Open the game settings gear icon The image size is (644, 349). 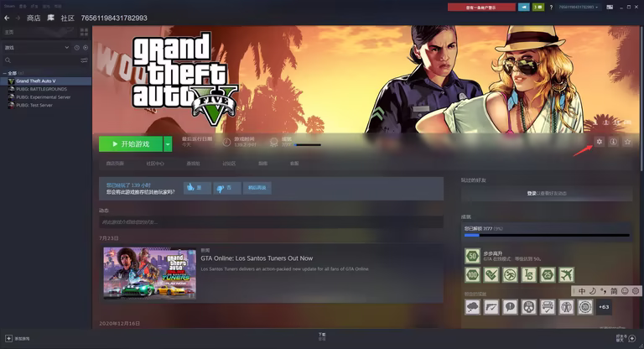600,142
